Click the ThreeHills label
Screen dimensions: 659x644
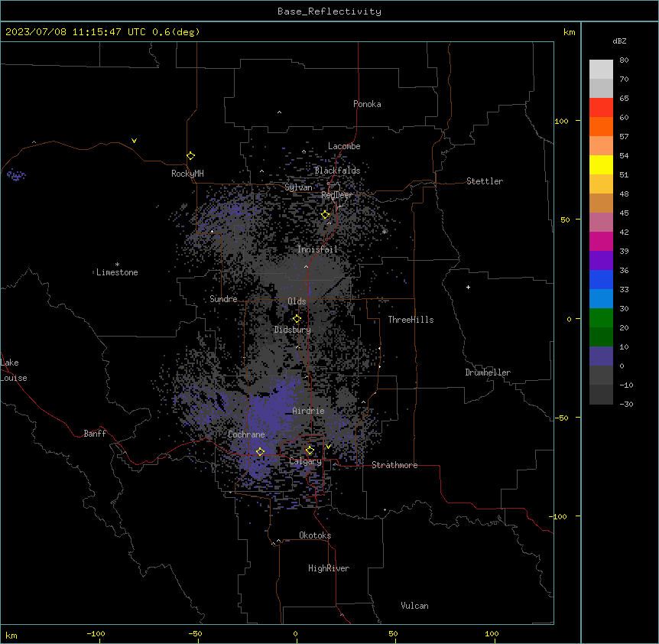(411, 320)
